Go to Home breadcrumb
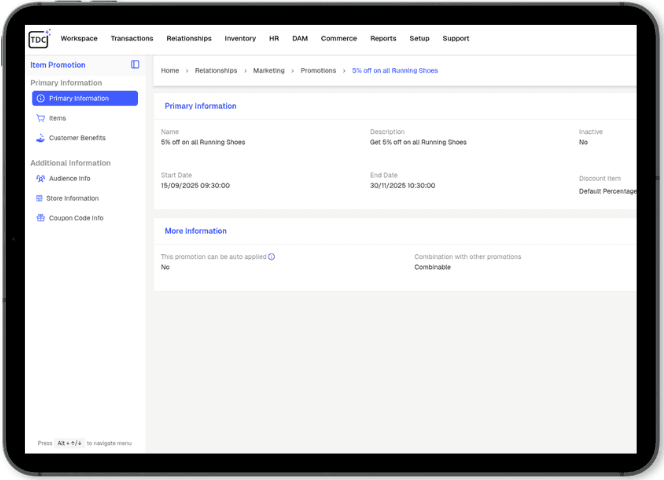Screen dimensions: 664x480 [x=170, y=71]
